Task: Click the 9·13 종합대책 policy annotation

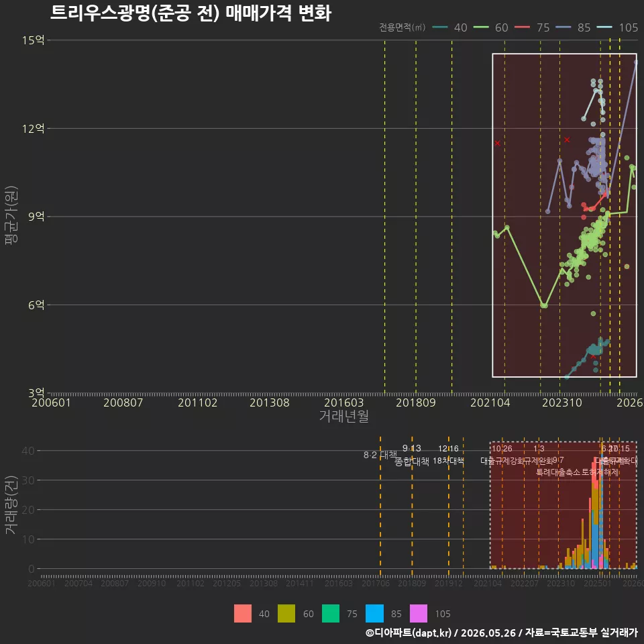Action: [x=411, y=455]
